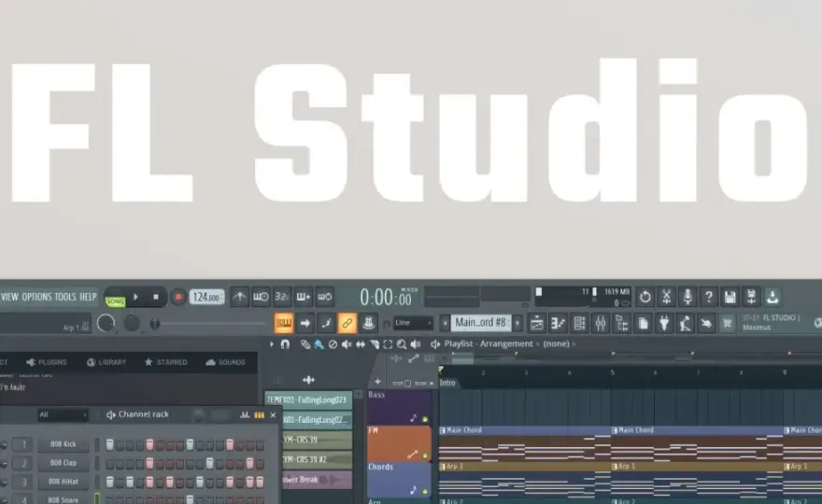Click the save project floppy icon
822x504 pixels.
coord(730,297)
